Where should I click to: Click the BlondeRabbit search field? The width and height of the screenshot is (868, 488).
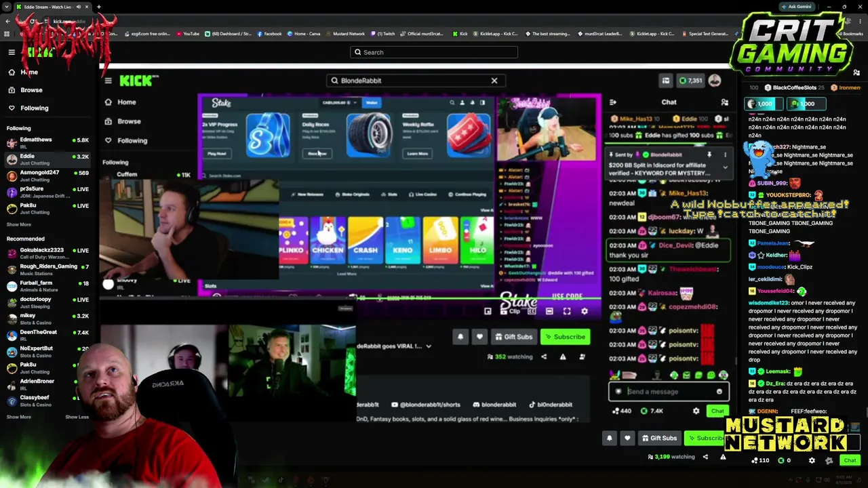pyautogui.click(x=414, y=81)
